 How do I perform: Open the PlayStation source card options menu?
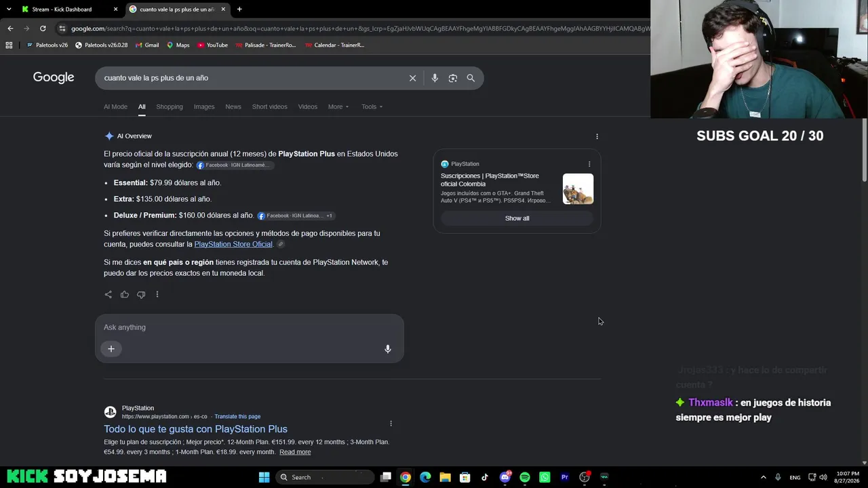(x=589, y=164)
